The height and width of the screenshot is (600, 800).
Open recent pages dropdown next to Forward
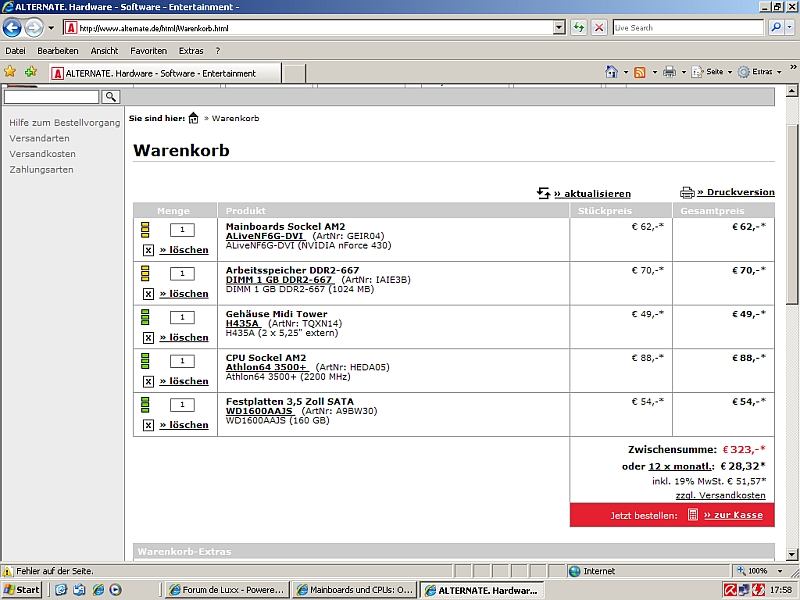click(x=51, y=28)
